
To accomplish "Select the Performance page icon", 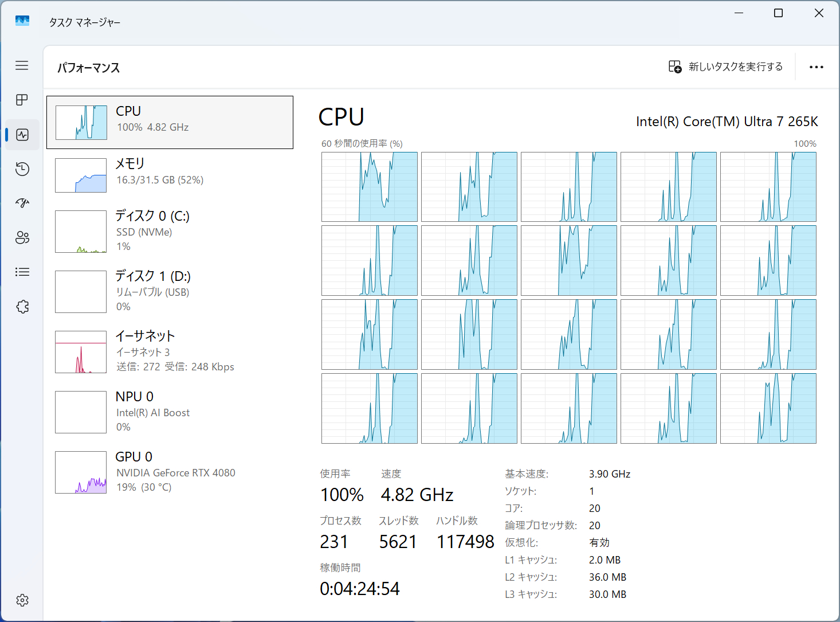I will click(x=22, y=135).
